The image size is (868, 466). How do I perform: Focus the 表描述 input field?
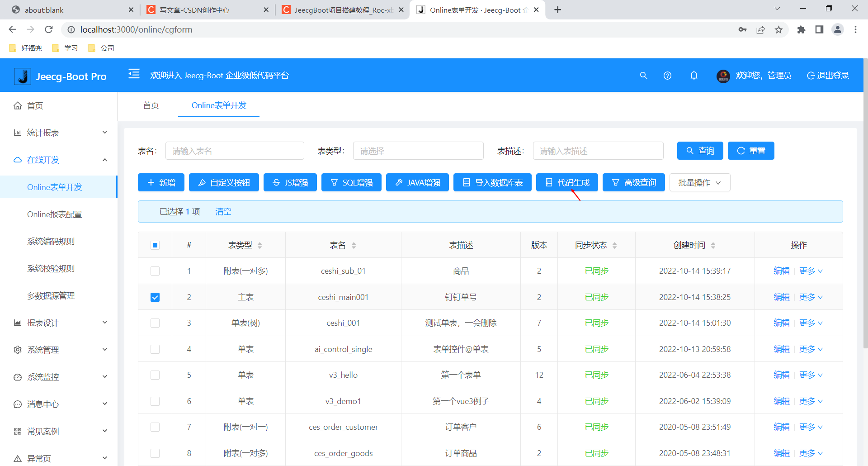598,151
